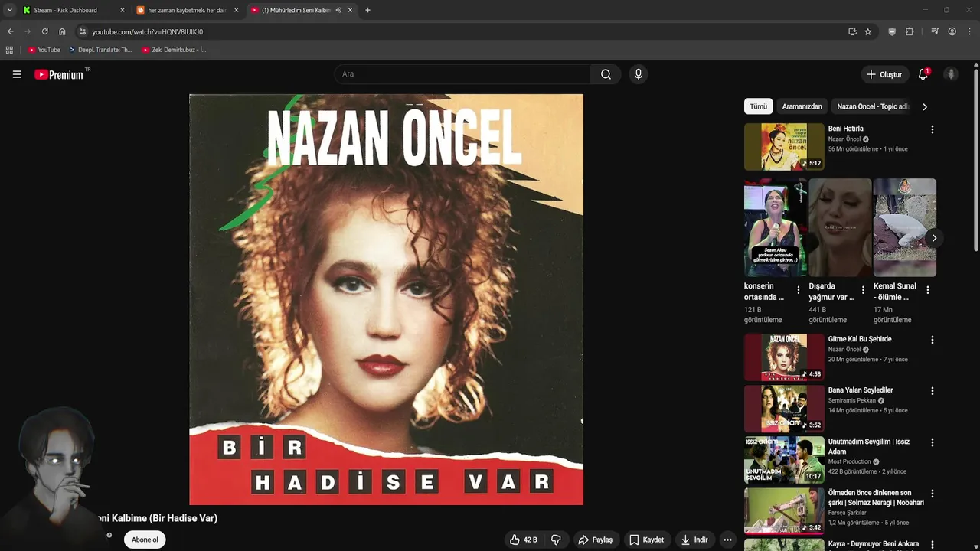Open Bana Yalan Soylediler thumbnail

coord(784,408)
